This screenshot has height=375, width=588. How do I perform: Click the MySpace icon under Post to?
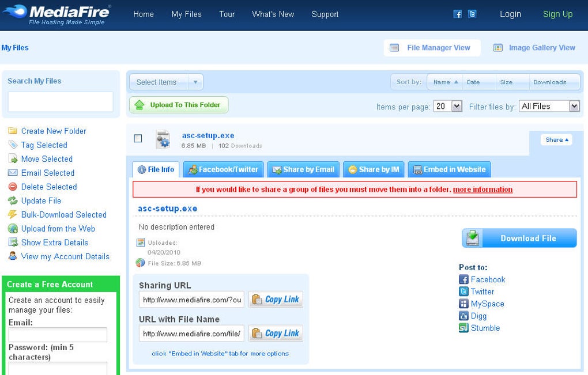(x=463, y=304)
